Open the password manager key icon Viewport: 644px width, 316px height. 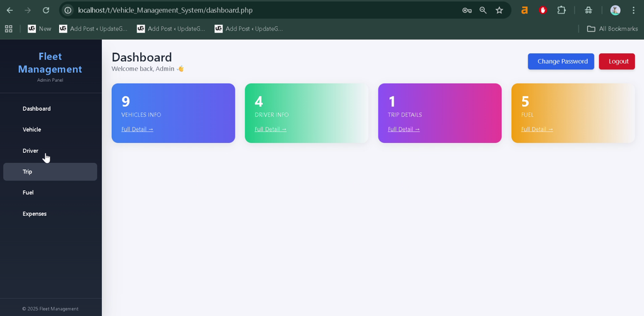pos(467,10)
